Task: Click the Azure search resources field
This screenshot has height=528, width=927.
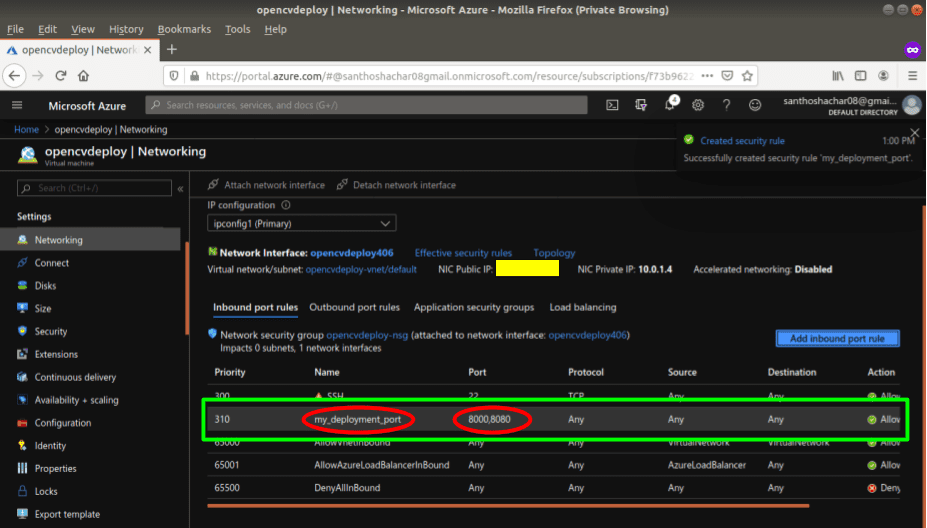Action: pos(367,105)
